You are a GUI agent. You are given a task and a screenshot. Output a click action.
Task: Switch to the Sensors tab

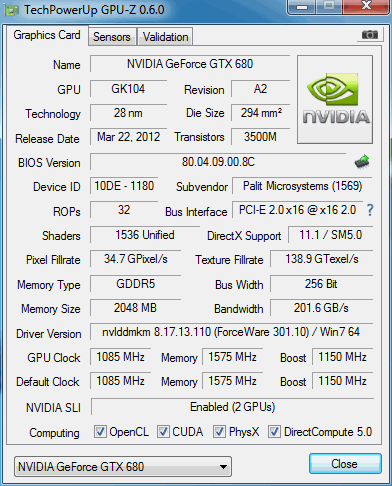point(112,37)
